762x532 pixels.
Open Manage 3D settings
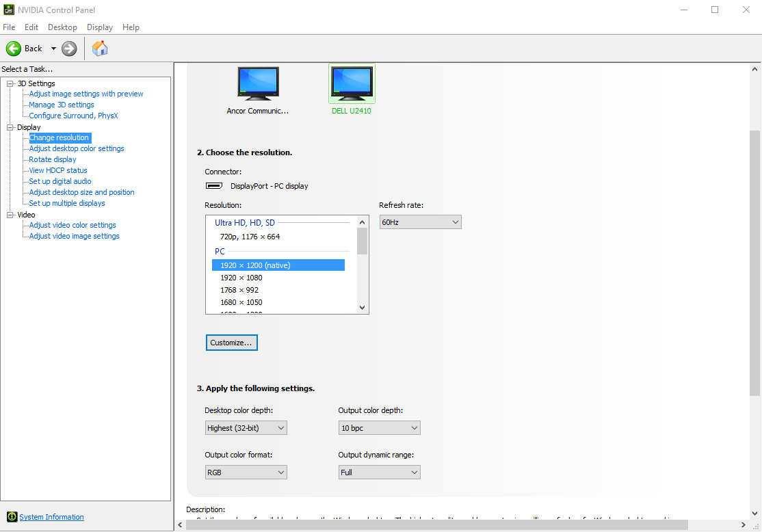pos(62,105)
